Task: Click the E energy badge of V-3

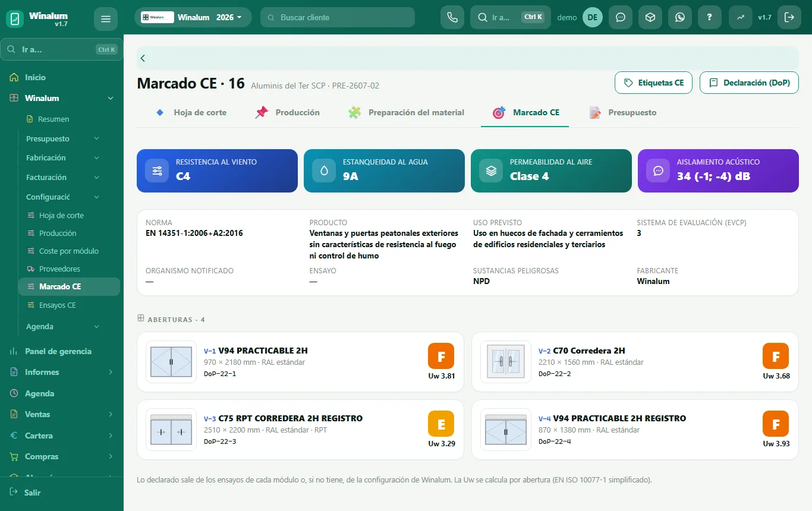Action: click(x=441, y=424)
